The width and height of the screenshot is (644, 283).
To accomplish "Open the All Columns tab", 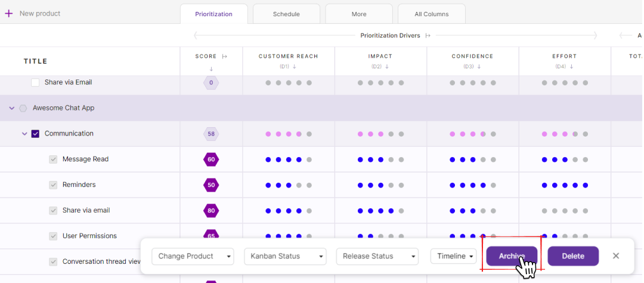I will (x=431, y=14).
